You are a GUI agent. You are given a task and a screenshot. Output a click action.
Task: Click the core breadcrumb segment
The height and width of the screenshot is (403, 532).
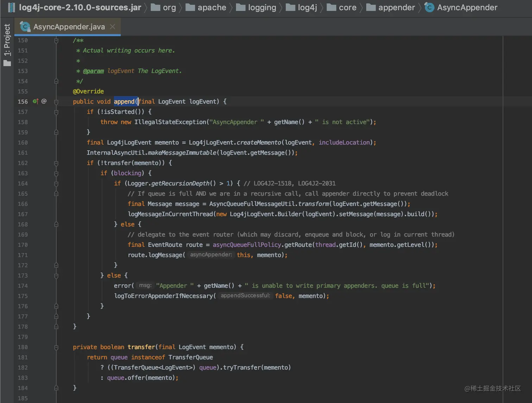[x=347, y=7]
